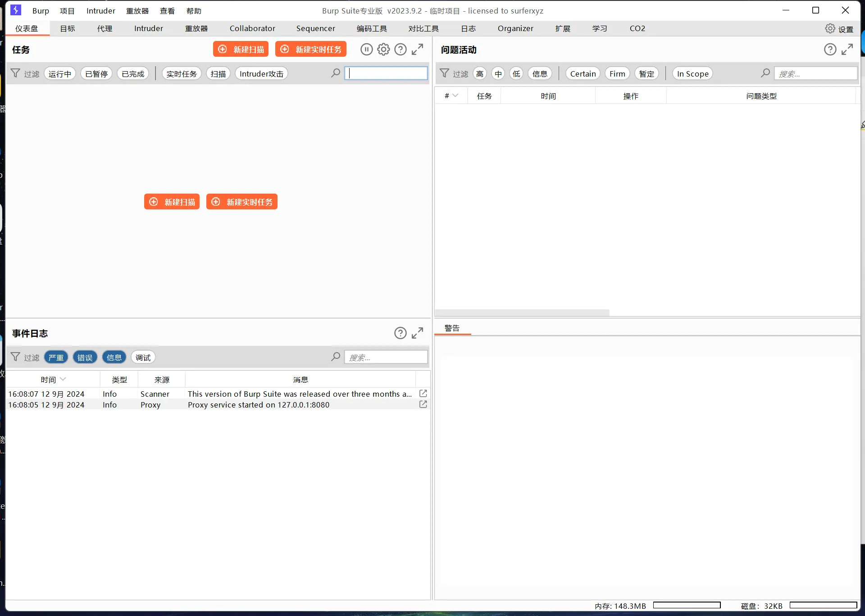Toggle 运行中 task filter

click(60, 74)
